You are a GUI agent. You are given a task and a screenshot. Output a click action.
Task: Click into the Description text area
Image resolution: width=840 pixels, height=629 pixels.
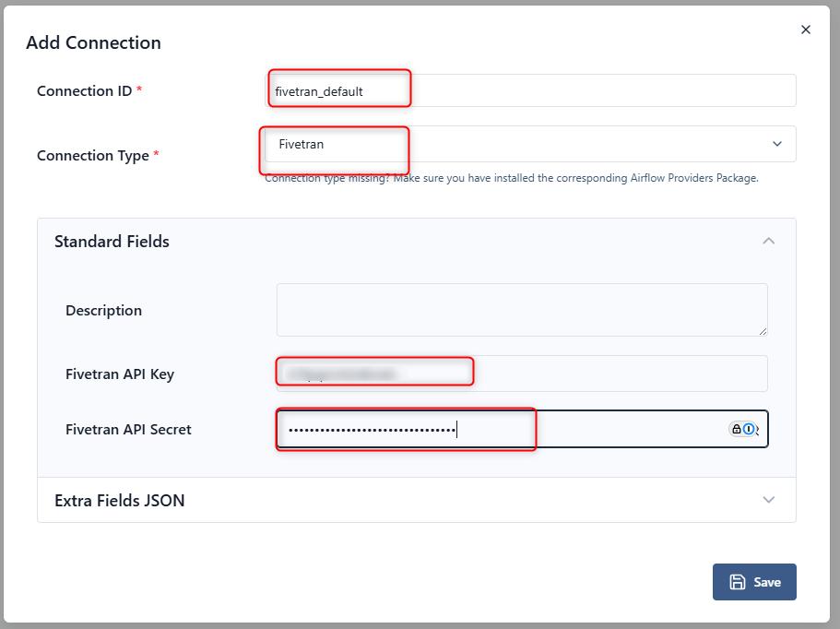coord(521,310)
